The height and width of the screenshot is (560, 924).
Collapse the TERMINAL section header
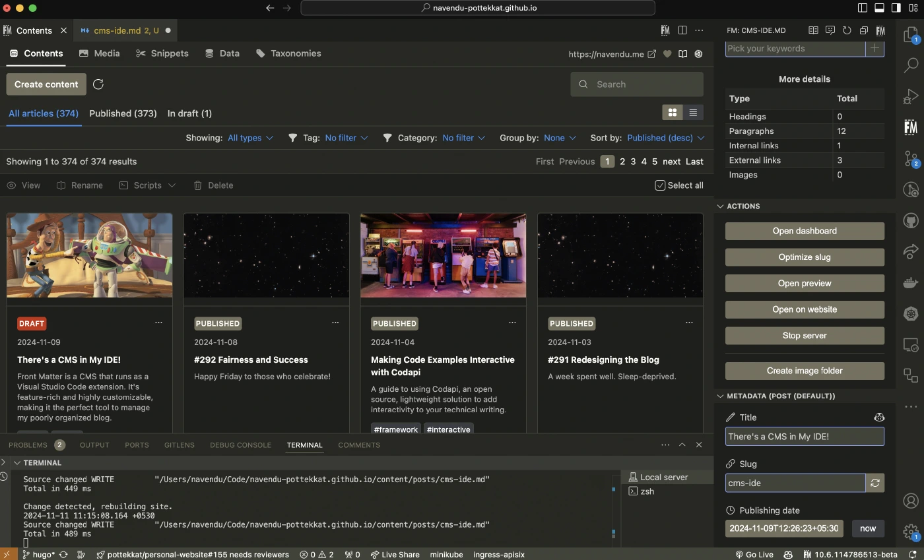pos(42,463)
